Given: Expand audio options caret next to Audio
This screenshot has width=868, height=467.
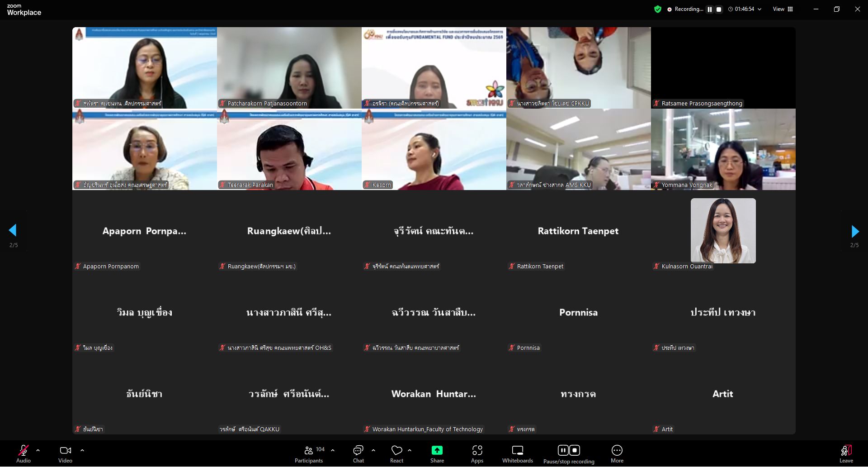Looking at the screenshot, I should pos(38,450).
